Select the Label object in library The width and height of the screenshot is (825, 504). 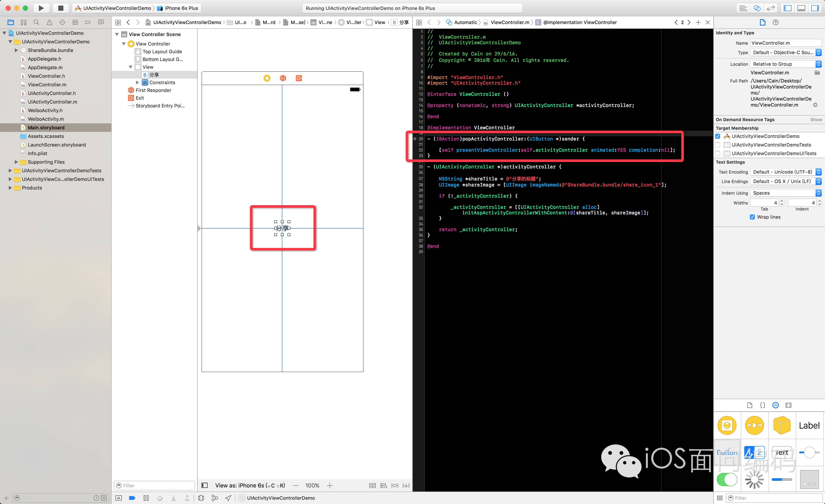tap(809, 425)
